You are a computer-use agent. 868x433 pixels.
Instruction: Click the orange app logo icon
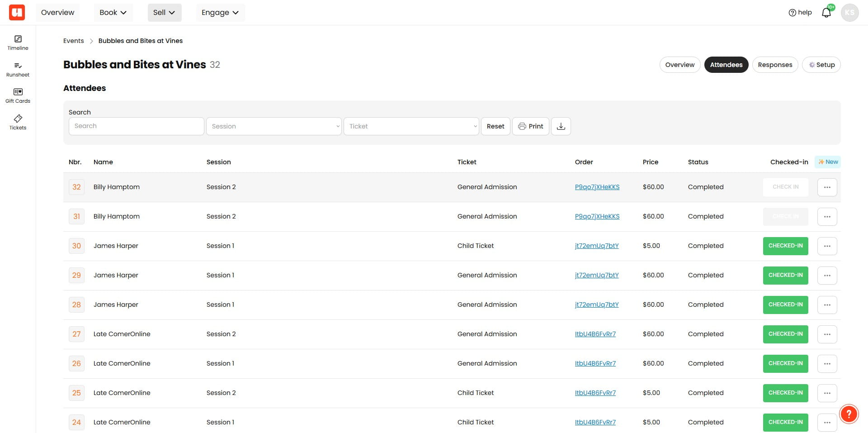point(17,12)
